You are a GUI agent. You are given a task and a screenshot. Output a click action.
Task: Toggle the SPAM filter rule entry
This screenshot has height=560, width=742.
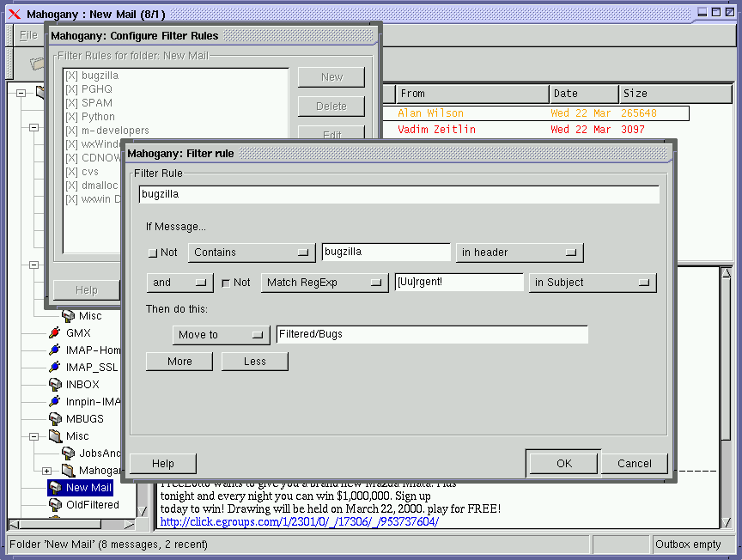tap(88, 103)
